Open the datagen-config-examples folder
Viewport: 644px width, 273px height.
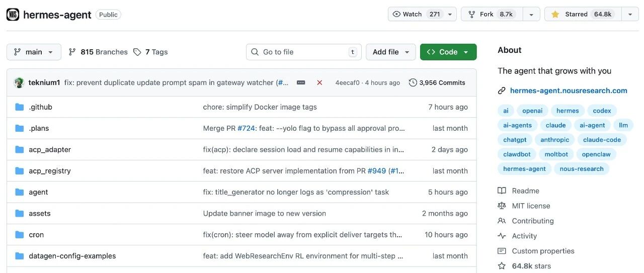pos(72,256)
